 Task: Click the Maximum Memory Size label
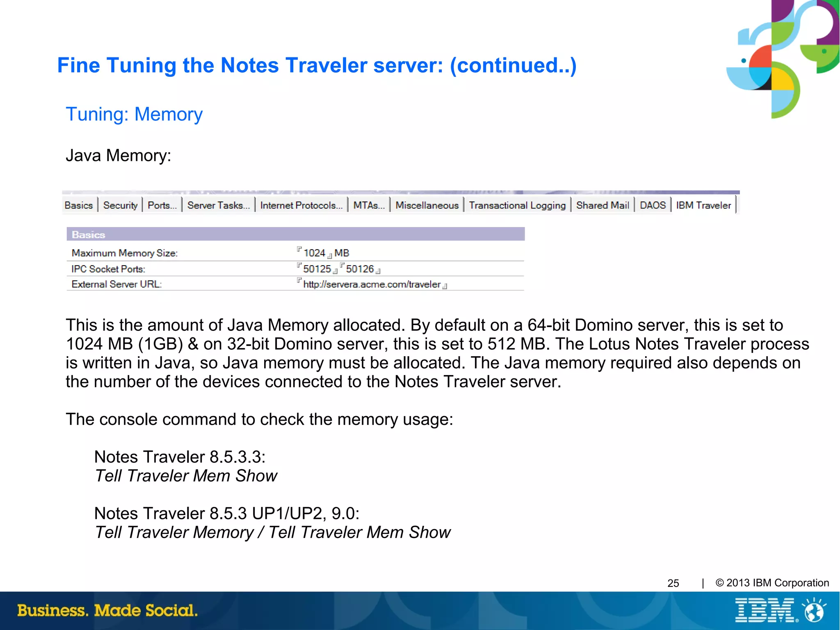click(125, 253)
